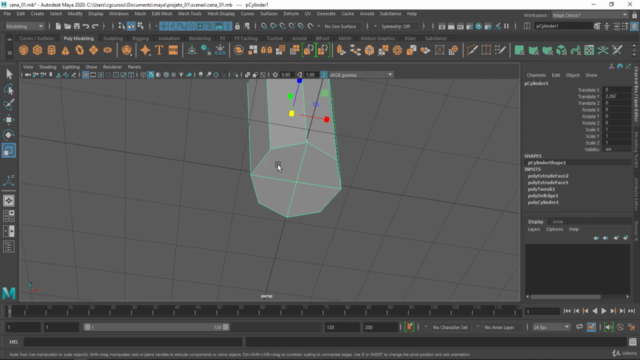
Task: Open the sRGB gamma view transform dropdown
Action: (x=361, y=75)
